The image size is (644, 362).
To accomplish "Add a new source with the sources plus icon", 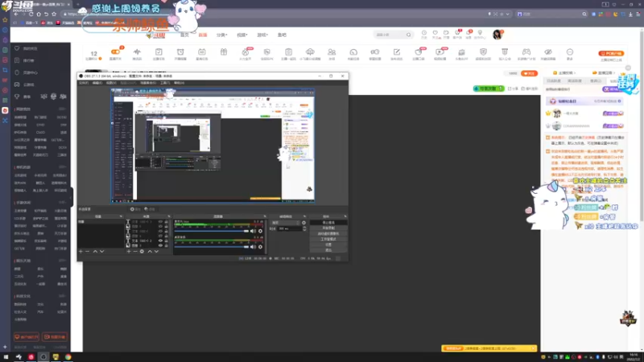I will point(129,251).
